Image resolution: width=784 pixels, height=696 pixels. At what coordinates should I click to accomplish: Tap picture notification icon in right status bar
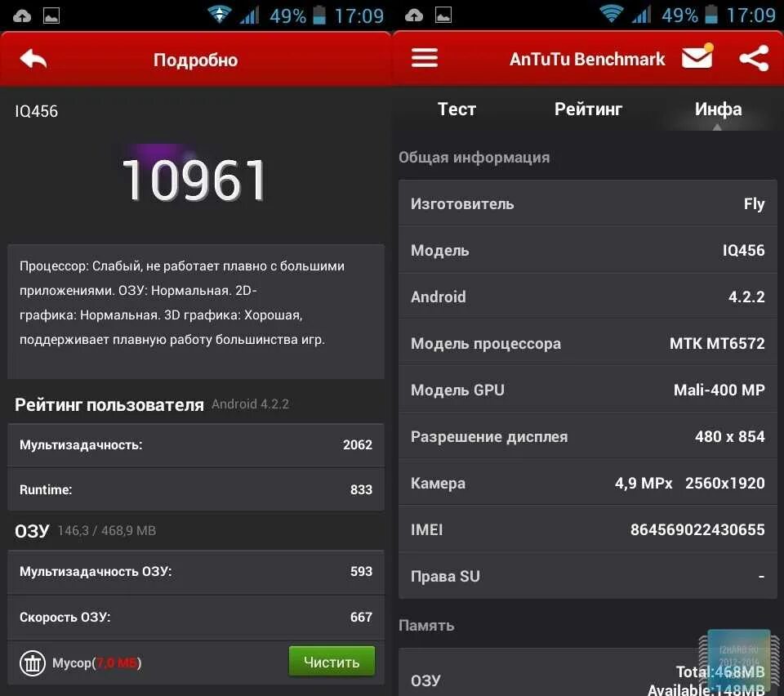pyautogui.click(x=443, y=16)
